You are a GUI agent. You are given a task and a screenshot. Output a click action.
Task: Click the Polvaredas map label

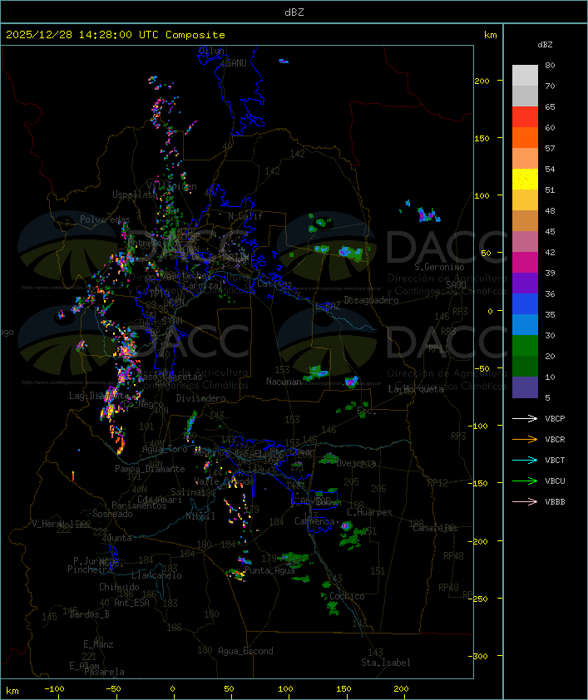[105, 219]
